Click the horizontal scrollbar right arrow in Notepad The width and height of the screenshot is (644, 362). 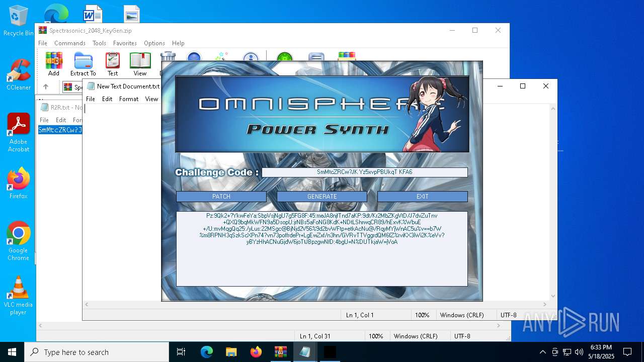pos(544,304)
